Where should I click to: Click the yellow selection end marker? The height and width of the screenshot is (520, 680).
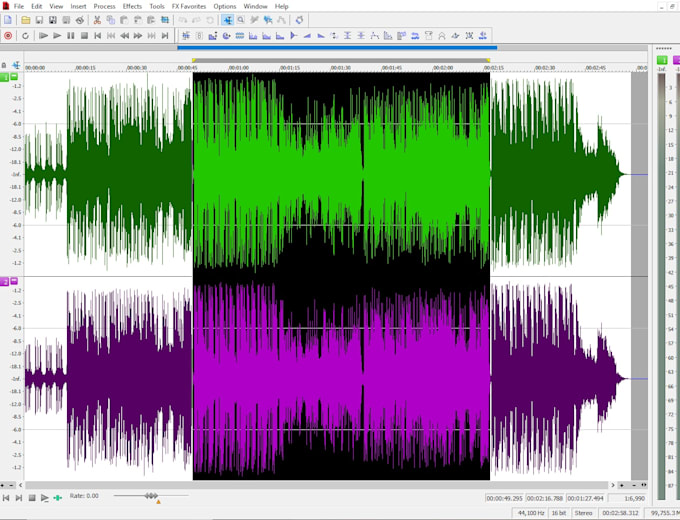(488, 60)
